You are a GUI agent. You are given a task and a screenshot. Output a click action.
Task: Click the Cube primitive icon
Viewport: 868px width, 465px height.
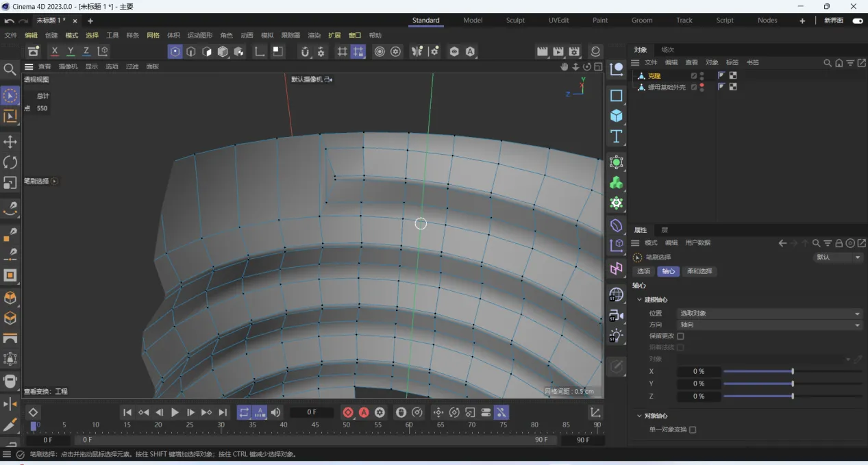pyautogui.click(x=616, y=116)
